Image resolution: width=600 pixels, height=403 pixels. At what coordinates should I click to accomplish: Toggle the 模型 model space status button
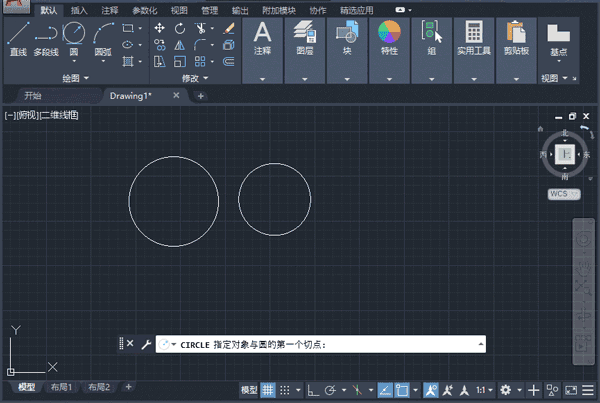click(248, 390)
